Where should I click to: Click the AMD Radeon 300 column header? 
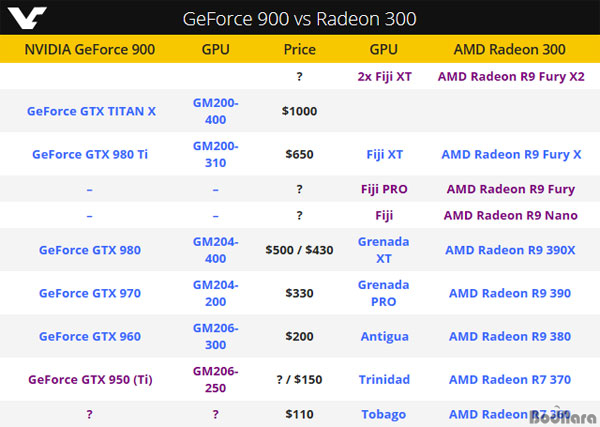point(510,50)
